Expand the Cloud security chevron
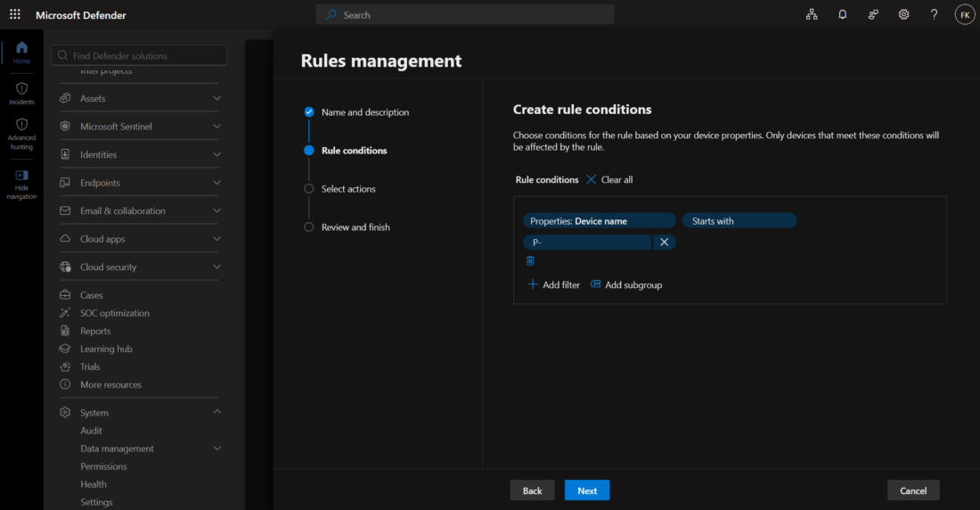980x510 pixels. [216, 267]
